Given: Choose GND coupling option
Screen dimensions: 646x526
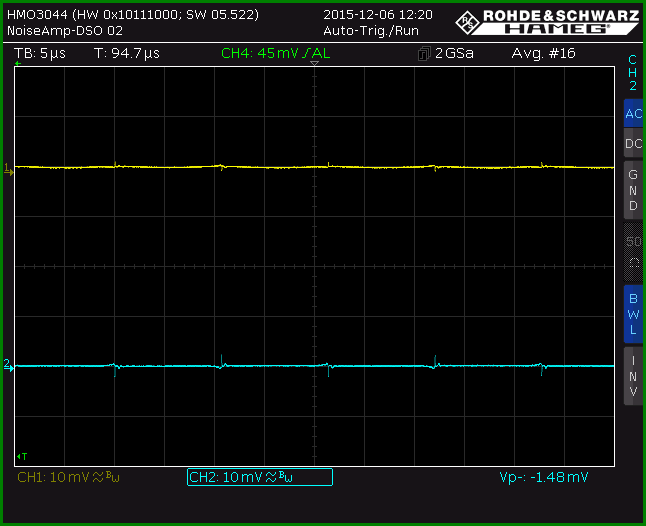Looking at the screenshot, I should click(633, 190).
